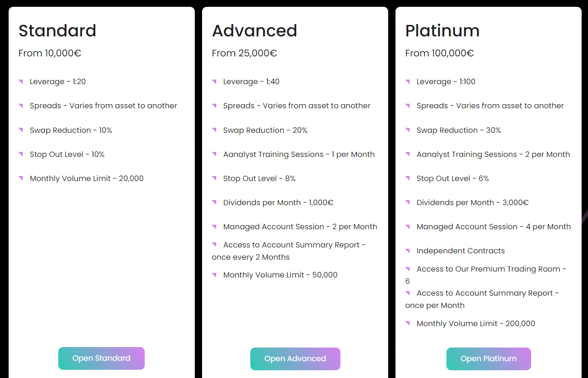Screen dimensions: 588x378
Task: Click bullet icon next to Monthly Volume Limit 50,000
Action: [x=214, y=275]
